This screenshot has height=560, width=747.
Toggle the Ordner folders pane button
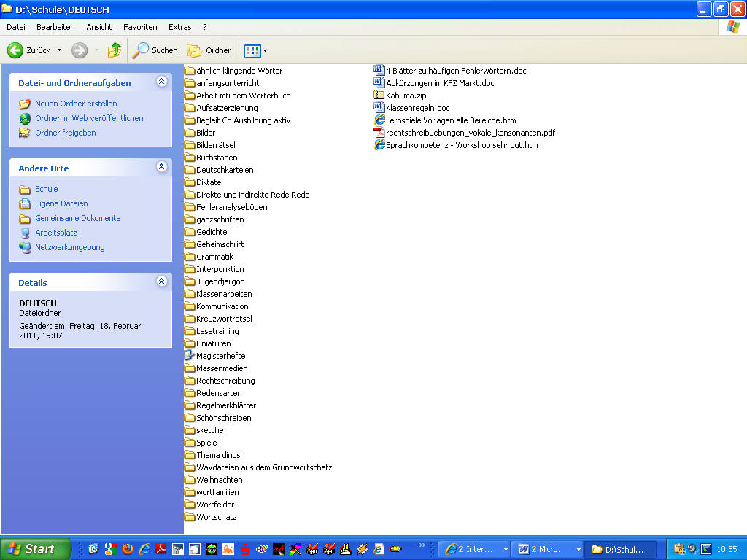pyautogui.click(x=209, y=50)
